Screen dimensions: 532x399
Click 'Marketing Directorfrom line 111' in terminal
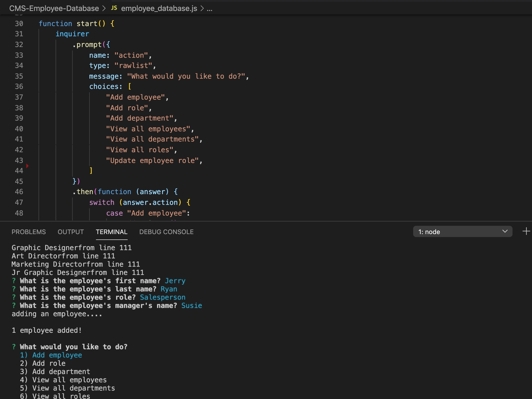point(76,264)
